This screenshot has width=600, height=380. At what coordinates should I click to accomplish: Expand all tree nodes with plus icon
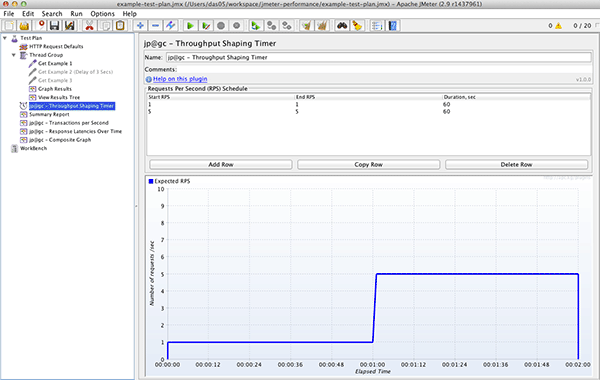[140, 26]
